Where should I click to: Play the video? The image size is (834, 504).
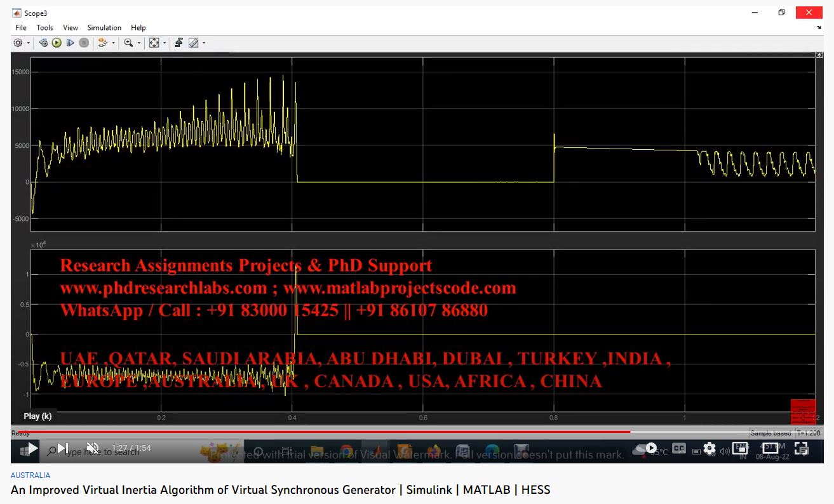(x=32, y=448)
